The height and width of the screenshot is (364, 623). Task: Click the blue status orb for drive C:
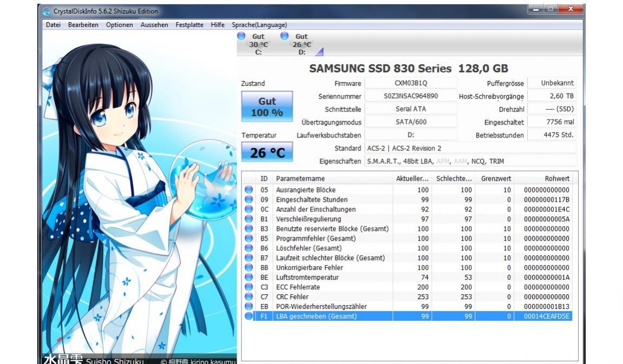point(241,36)
